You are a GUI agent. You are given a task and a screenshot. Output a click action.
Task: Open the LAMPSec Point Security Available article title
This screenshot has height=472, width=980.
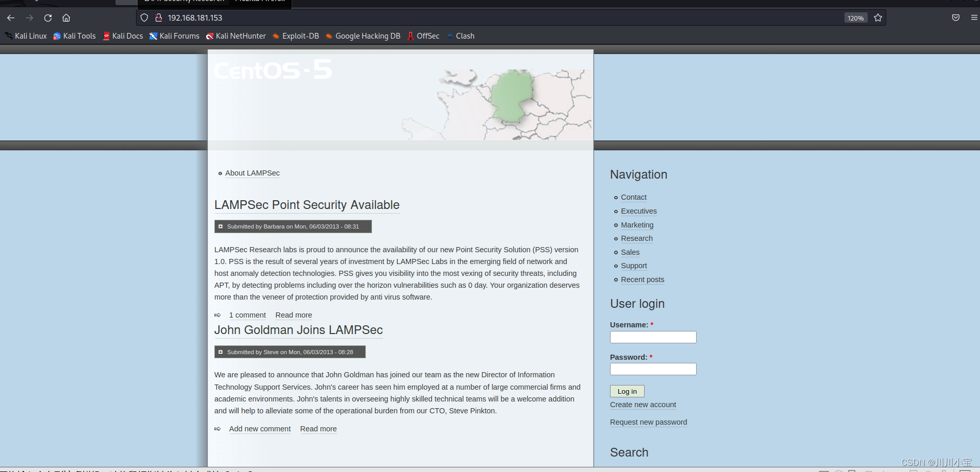point(307,205)
